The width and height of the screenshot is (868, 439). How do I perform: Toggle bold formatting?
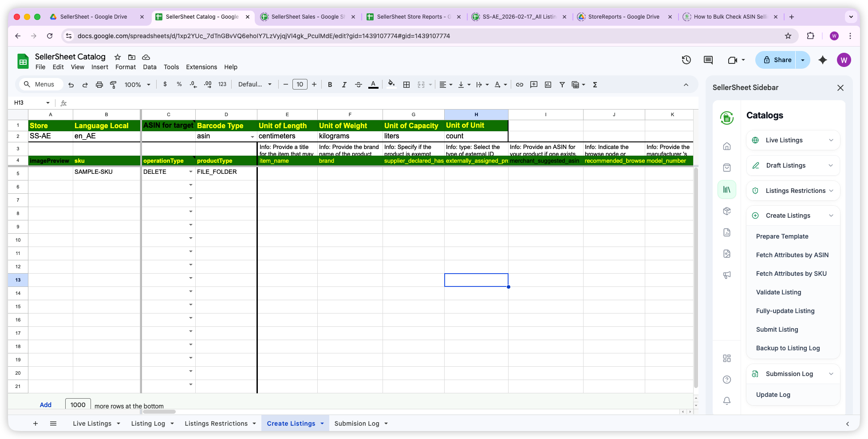pyautogui.click(x=330, y=84)
